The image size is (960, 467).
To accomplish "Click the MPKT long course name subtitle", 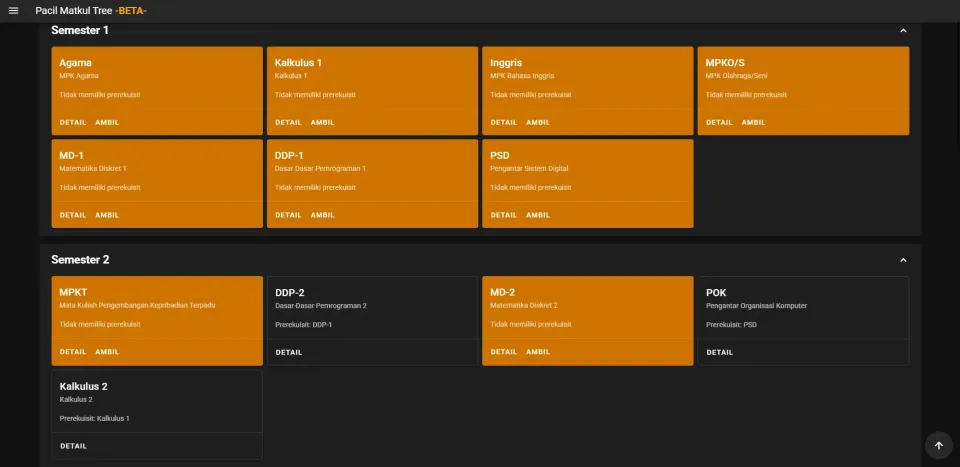I will point(137,305).
